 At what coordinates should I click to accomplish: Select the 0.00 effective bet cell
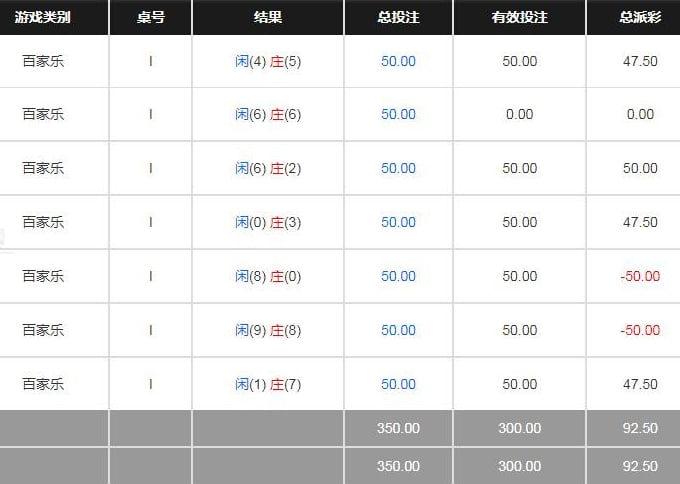(x=519, y=115)
